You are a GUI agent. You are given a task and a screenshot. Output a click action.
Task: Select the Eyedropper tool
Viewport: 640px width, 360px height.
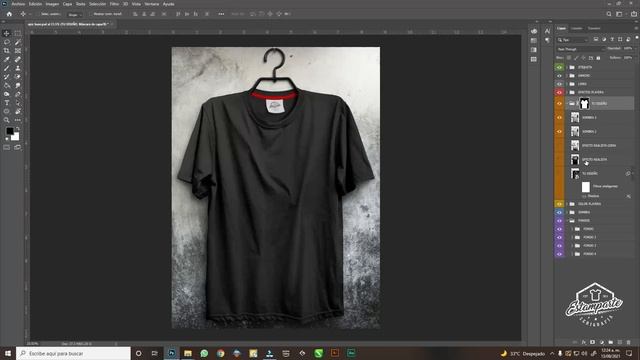point(7,59)
